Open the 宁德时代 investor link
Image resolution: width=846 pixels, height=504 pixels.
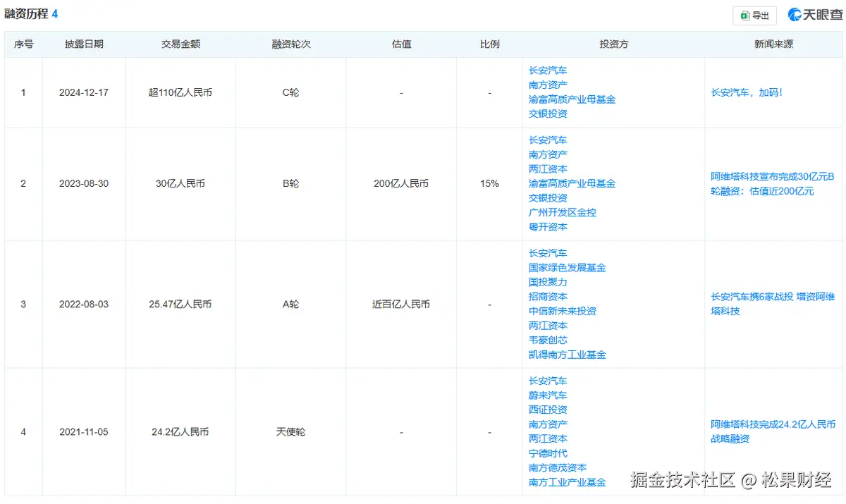tap(548, 453)
